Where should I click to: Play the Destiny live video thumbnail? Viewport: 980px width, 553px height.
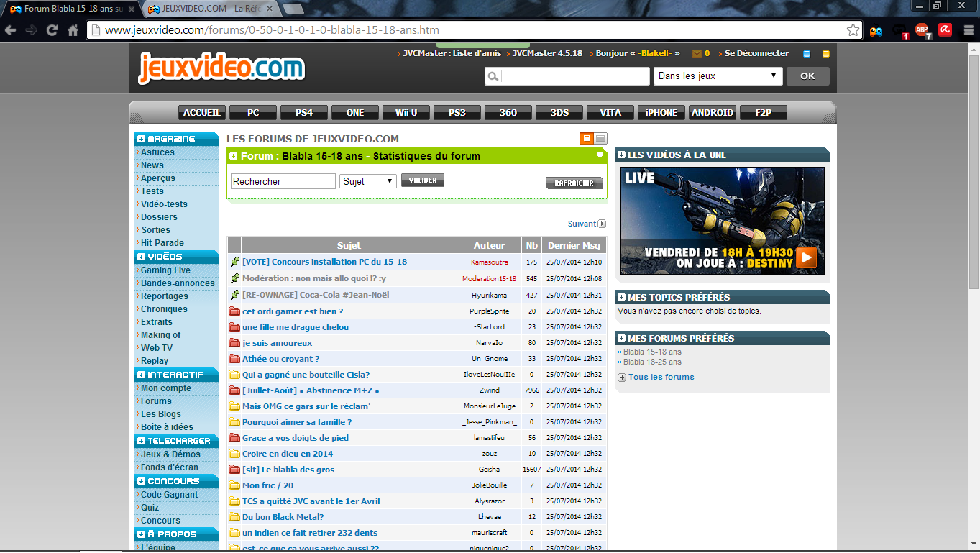point(723,221)
